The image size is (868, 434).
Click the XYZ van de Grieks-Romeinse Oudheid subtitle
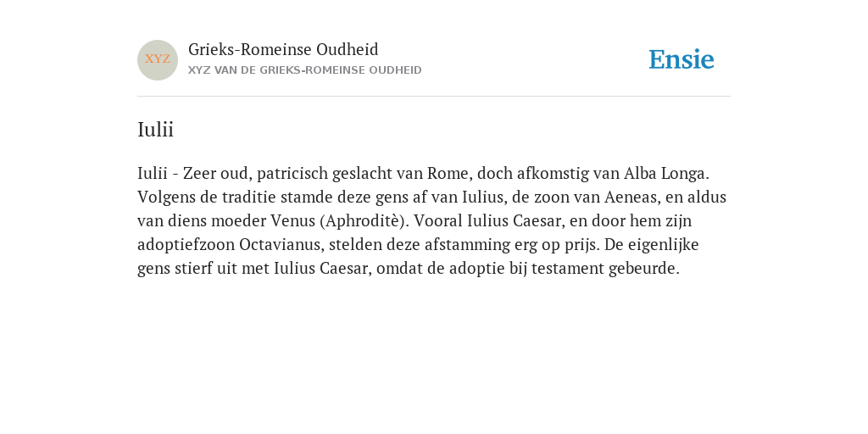[305, 70]
